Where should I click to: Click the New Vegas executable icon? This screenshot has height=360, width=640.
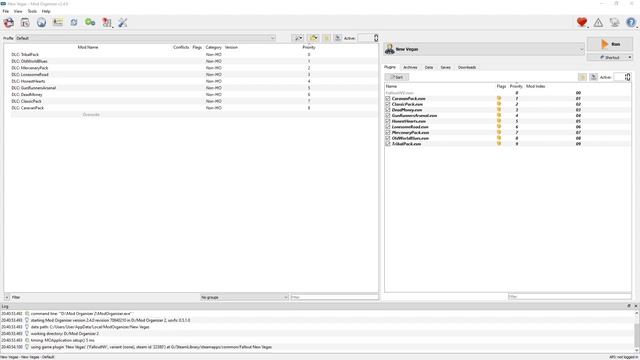(390, 49)
